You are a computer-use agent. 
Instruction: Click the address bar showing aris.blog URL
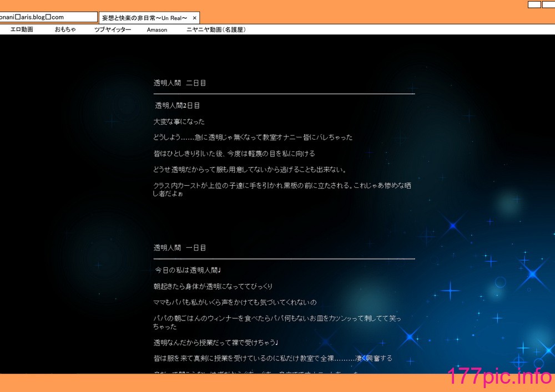click(x=48, y=17)
